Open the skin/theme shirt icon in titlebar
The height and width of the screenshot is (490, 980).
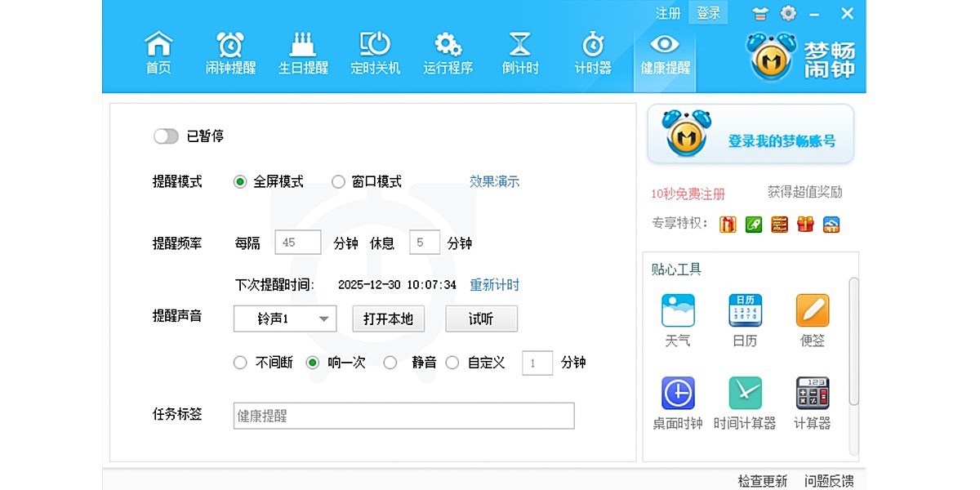click(758, 13)
